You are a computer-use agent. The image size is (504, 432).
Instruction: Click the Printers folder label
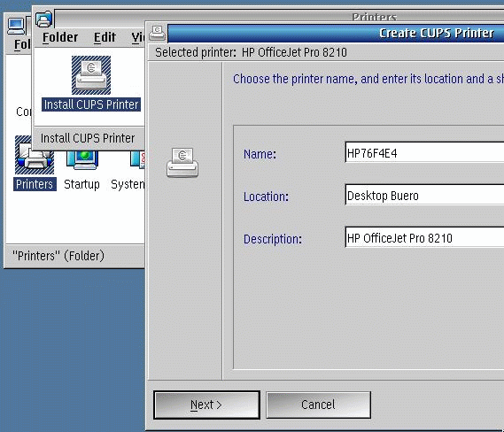click(35, 184)
